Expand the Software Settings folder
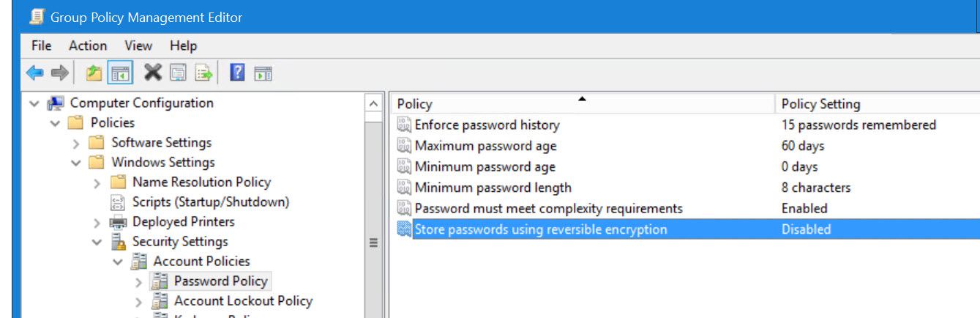The width and height of the screenshot is (980, 318). tap(76, 143)
